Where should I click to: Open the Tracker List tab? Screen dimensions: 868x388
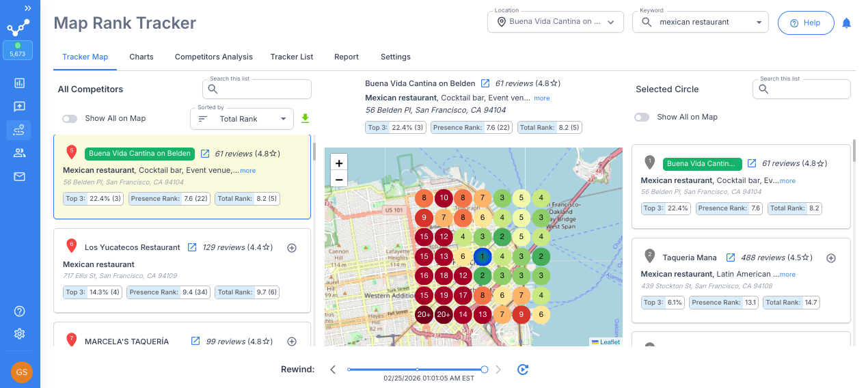coord(292,57)
